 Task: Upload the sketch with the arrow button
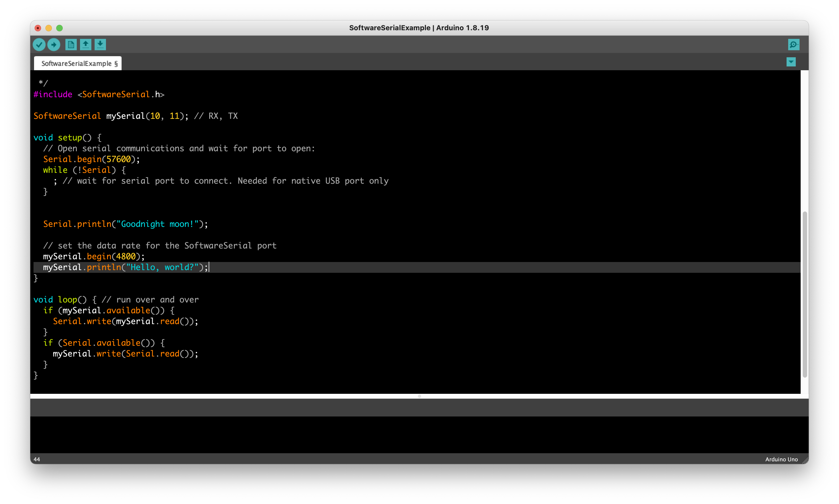pyautogui.click(x=54, y=45)
